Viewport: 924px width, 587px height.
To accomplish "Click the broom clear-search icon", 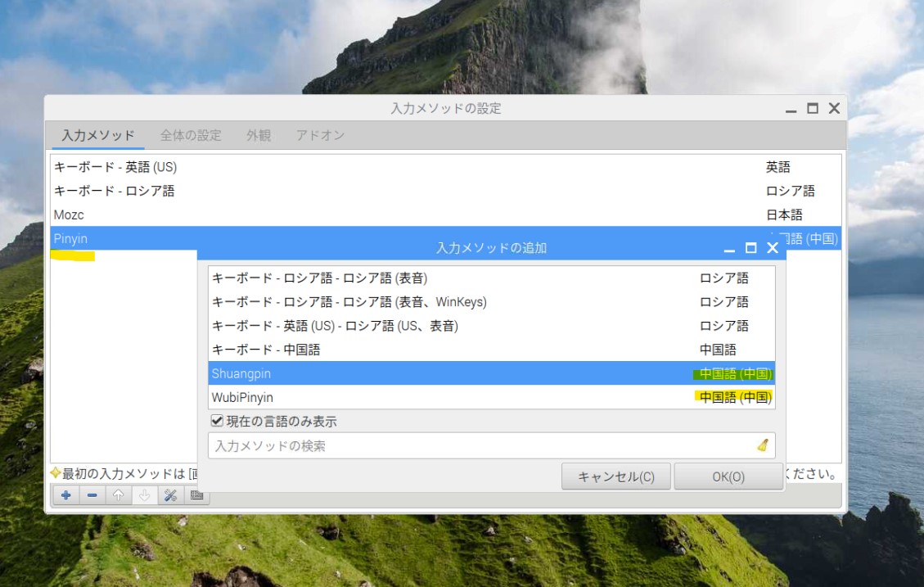I will pos(763,445).
